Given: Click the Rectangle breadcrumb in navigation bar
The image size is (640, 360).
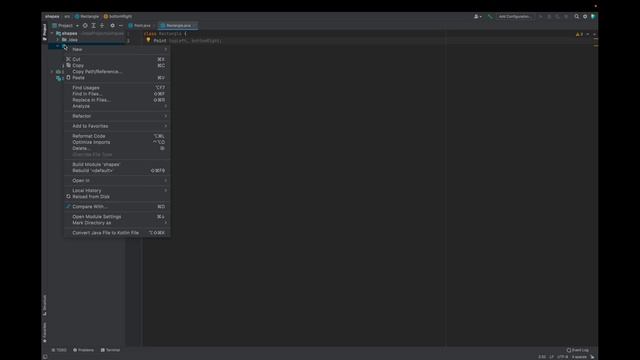Looking at the screenshot, I should click(87, 17).
